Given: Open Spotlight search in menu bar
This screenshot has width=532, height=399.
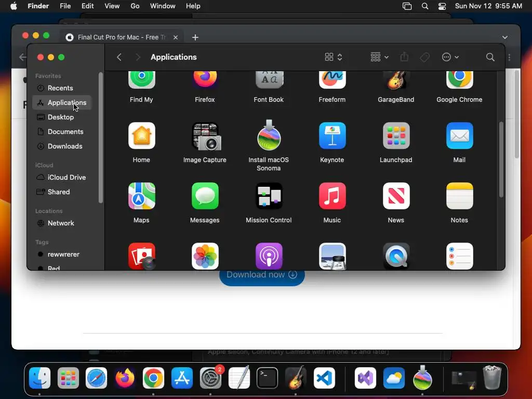Looking at the screenshot, I should click(425, 6).
